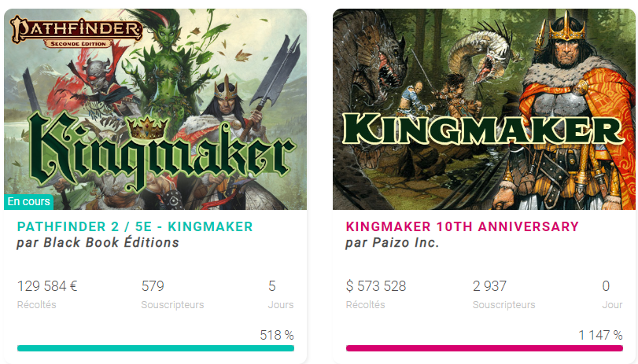Click the Pathfinder Second Edition logo

point(76,31)
